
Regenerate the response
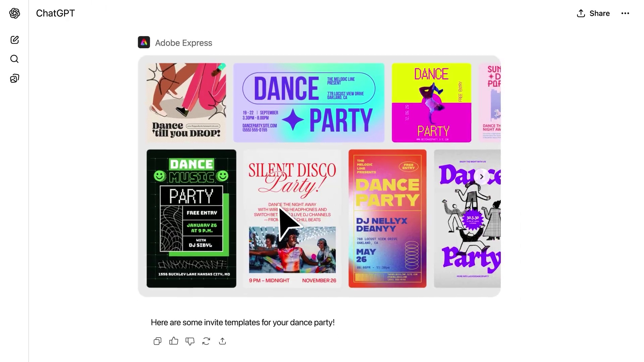coord(206,341)
